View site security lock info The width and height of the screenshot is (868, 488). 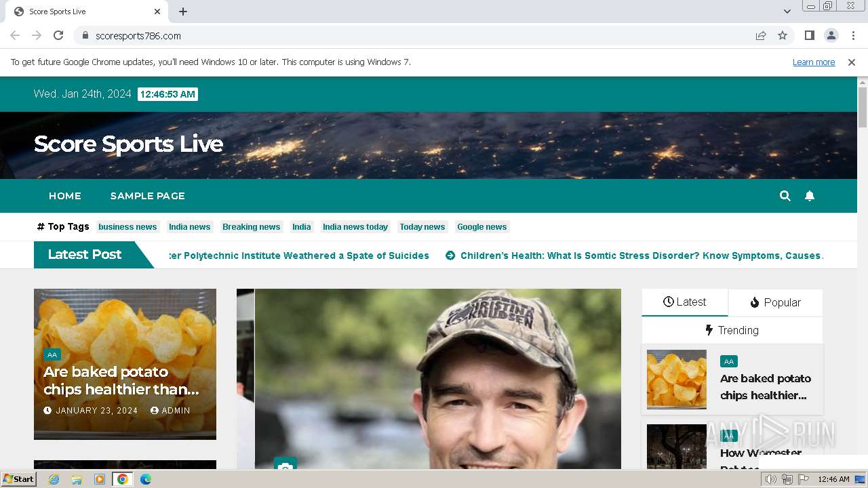tap(85, 36)
